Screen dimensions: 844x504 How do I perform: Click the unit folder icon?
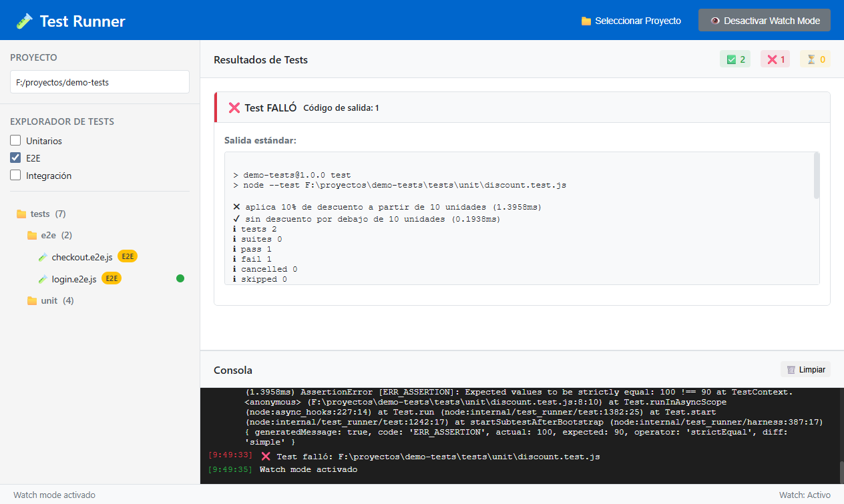(x=32, y=300)
